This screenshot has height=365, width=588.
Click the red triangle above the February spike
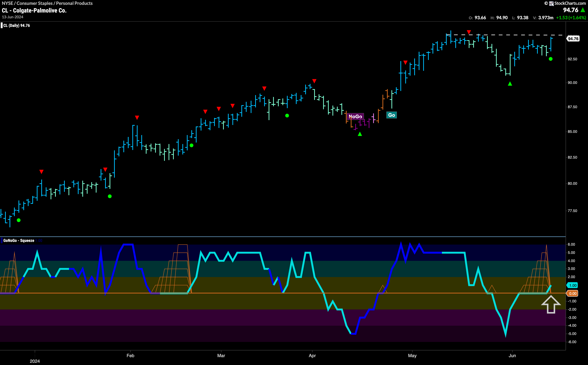tap(137, 117)
